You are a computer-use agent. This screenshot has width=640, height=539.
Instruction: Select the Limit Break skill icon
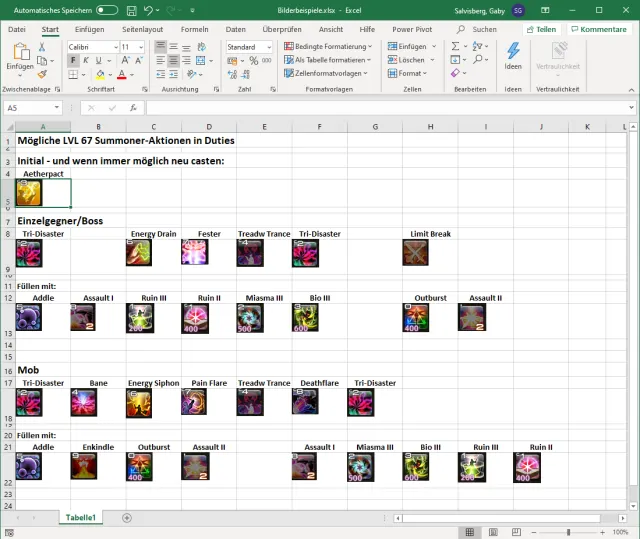point(415,253)
